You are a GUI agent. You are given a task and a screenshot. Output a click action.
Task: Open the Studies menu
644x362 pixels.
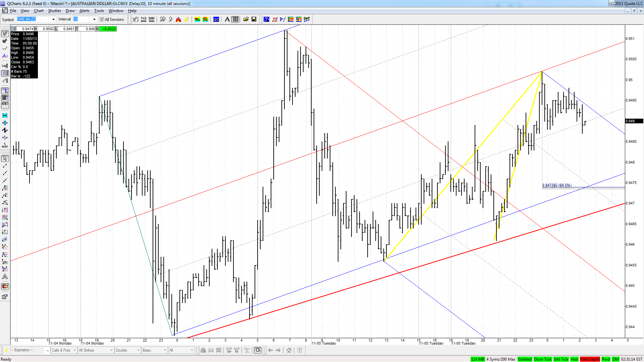pyautogui.click(x=54, y=11)
